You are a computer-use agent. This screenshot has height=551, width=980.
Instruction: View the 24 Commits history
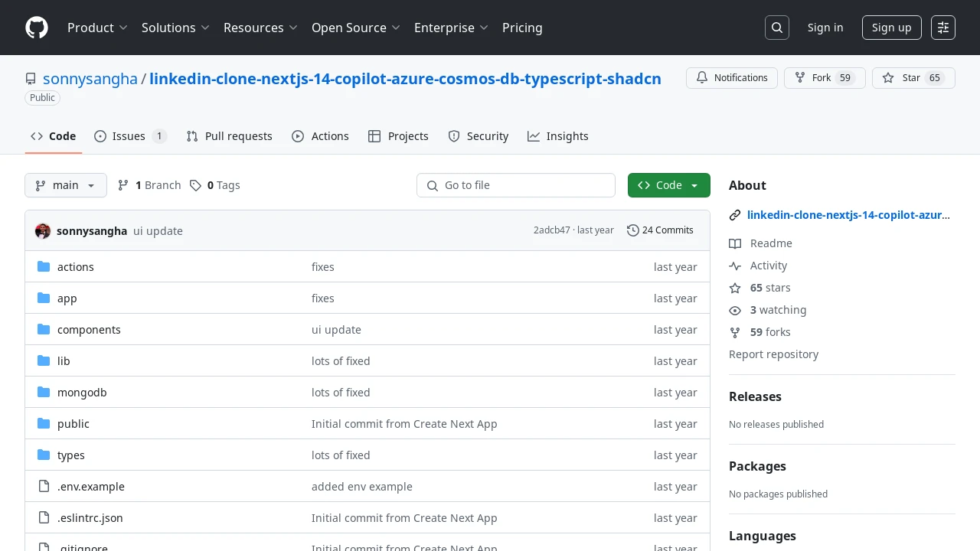[x=660, y=230]
